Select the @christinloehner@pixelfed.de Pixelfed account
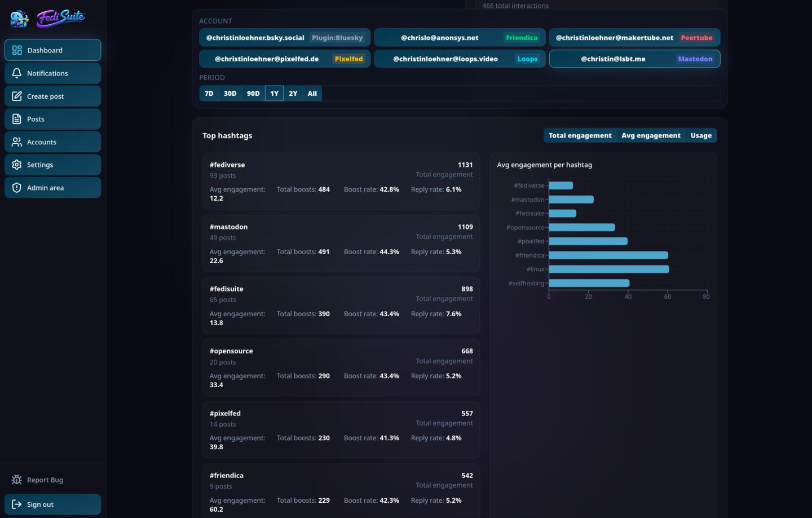The height and width of the screenshot is (518, 812). click(x=285, y=59)
